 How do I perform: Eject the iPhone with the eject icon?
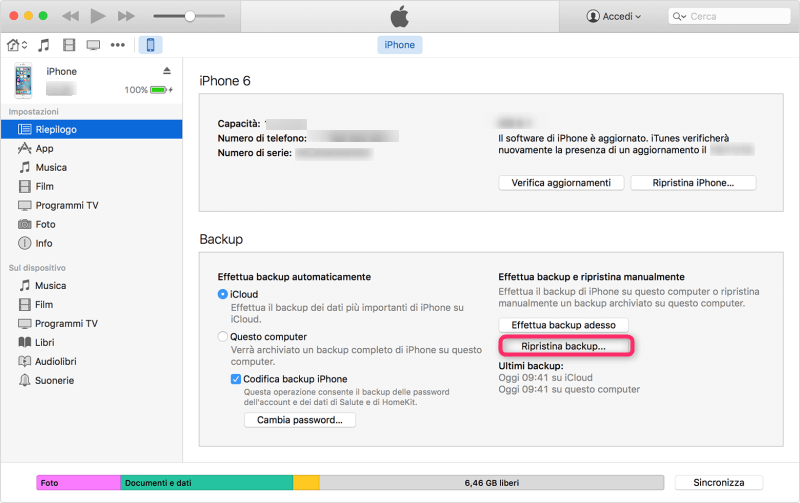(x=167, y=70)
